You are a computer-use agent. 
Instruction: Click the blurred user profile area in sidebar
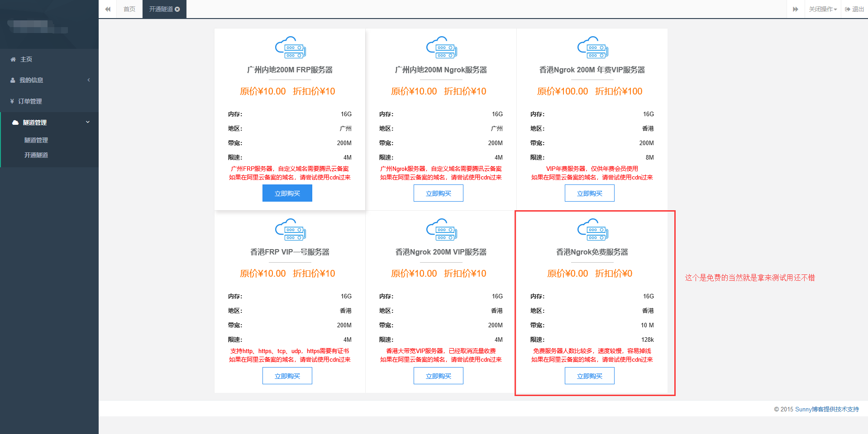click(38, 27)
